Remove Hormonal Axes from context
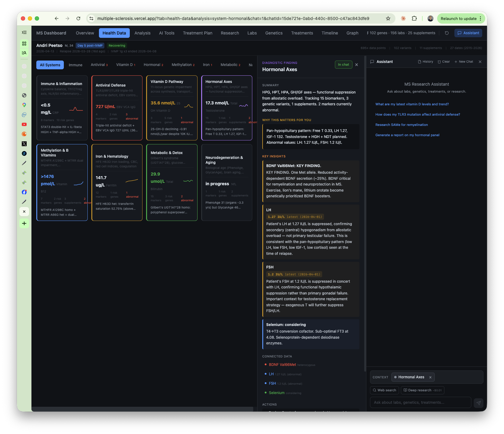504x434 pixels. (x=430, y=377)
